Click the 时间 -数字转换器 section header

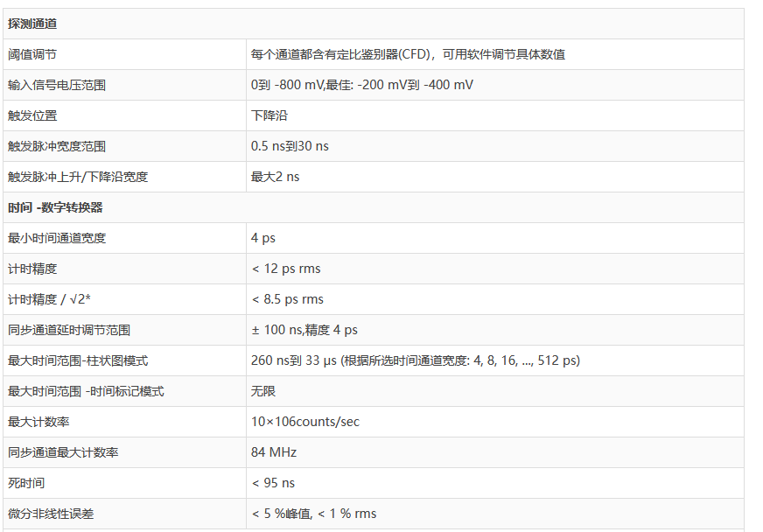pos(55,207)
